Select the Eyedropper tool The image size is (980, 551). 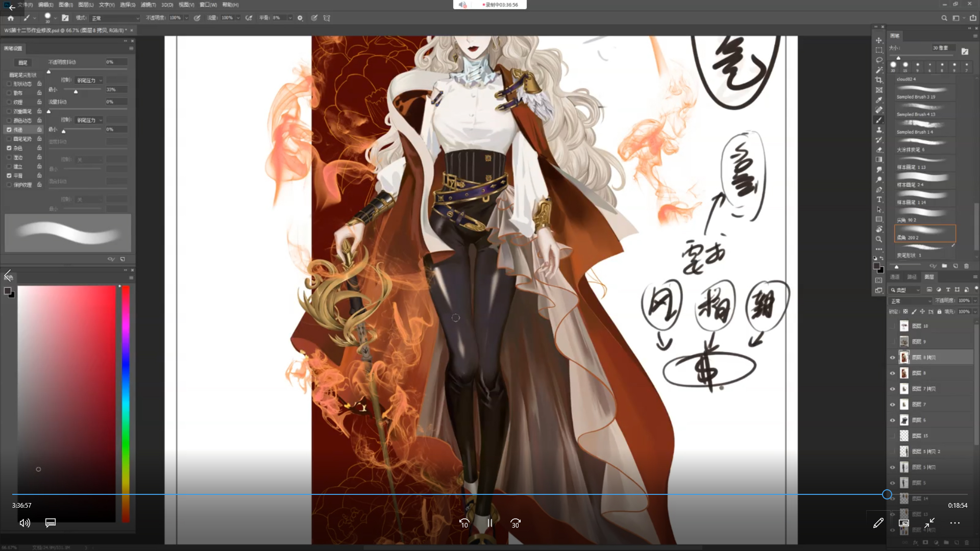[x=879, y=100]
